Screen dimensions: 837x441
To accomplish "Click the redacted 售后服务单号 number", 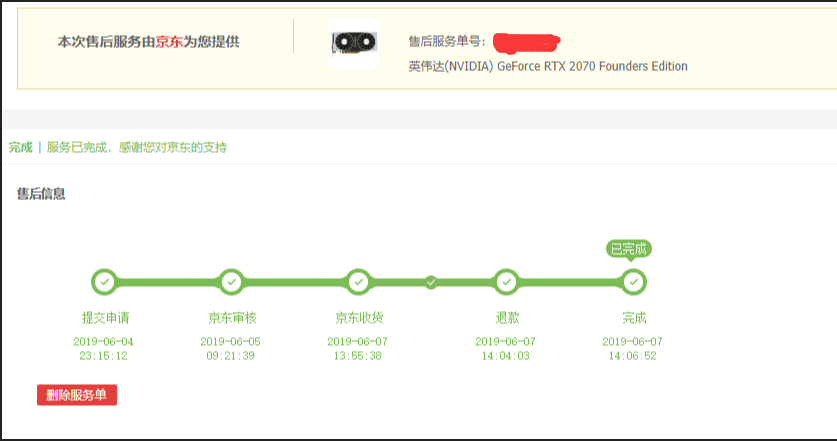I will point(526,43).
